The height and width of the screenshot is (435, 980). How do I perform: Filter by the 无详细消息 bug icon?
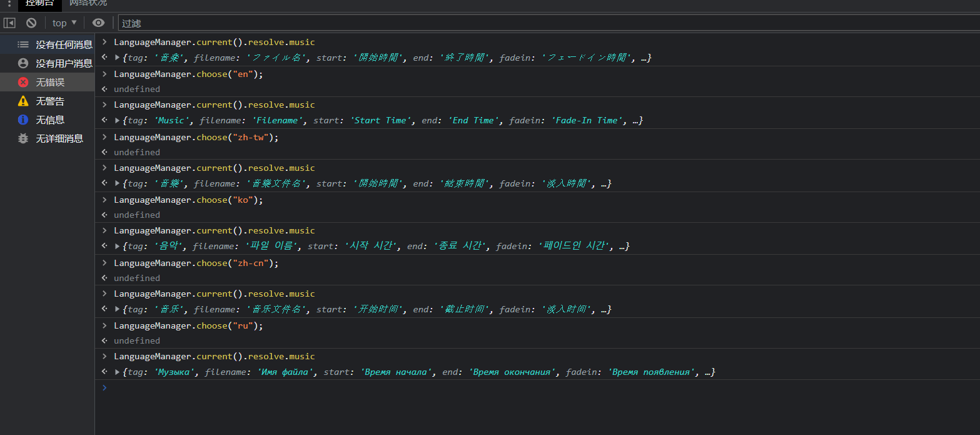(23, 138)
